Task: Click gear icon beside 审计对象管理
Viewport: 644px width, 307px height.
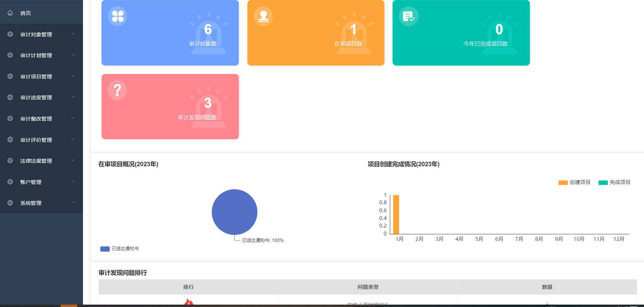Action: (10, 34)
